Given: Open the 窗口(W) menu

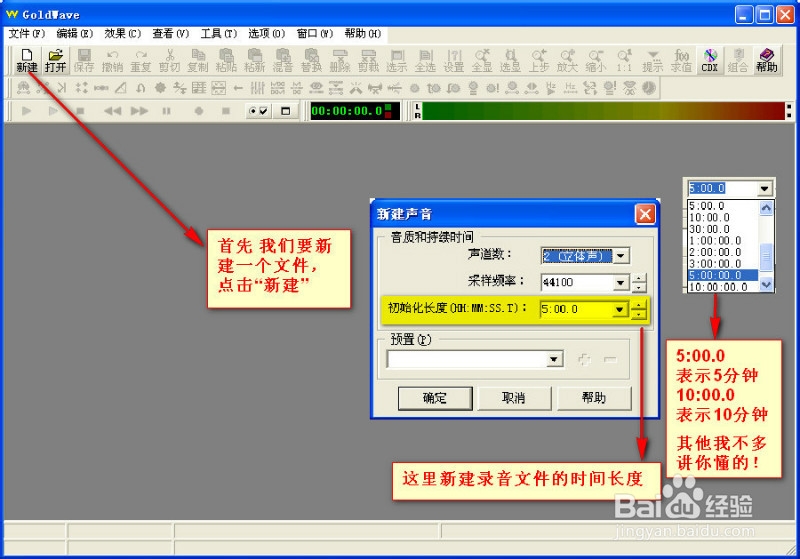Looking at the screenshot, I should (314, 34).
